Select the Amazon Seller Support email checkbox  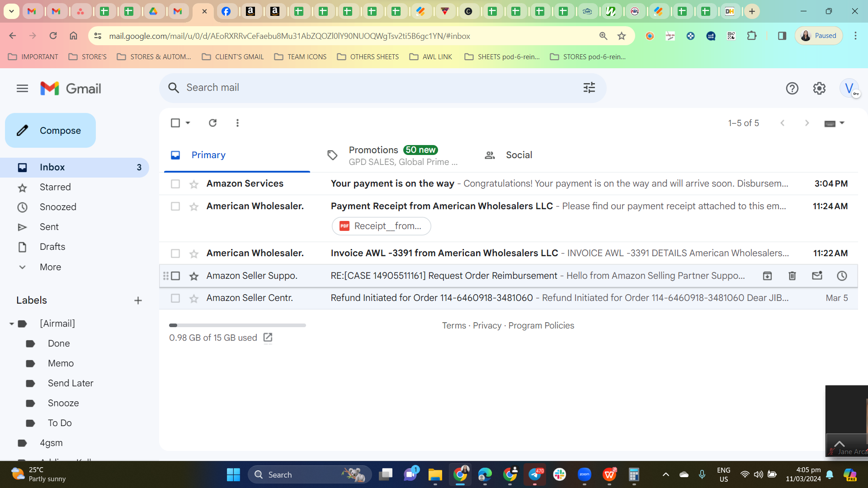[x=175, y=276]
